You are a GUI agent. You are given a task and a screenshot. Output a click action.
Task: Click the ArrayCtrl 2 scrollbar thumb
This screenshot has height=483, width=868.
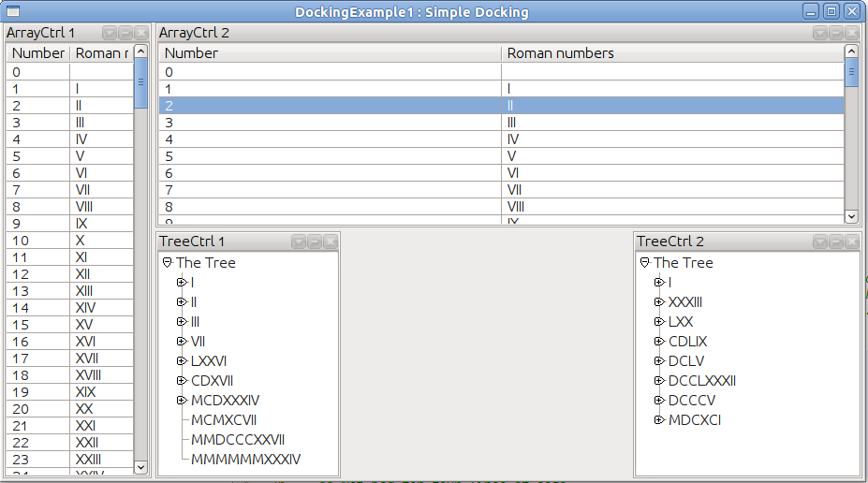(x=851, y=72)
